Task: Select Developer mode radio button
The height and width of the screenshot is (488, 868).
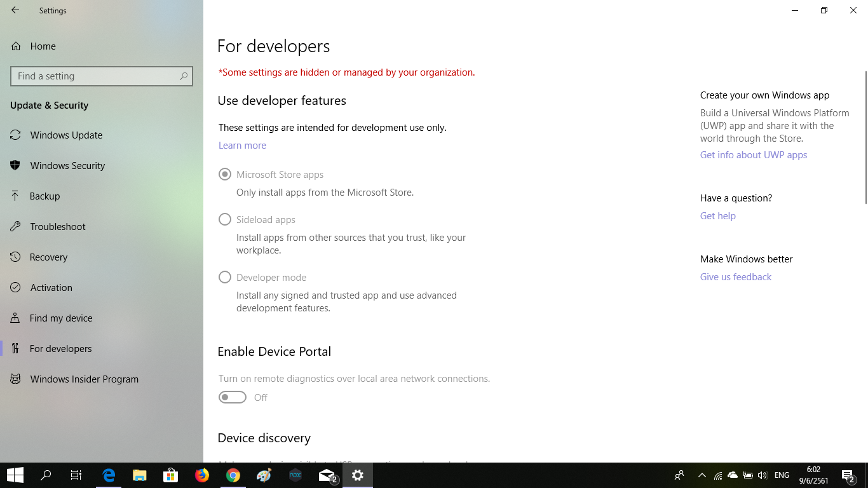Action: 225,277
